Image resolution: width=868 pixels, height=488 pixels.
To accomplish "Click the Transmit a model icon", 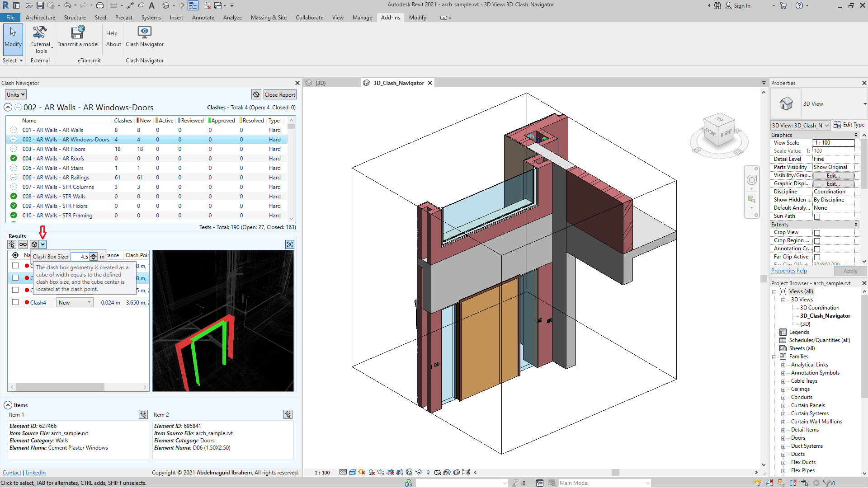I will click(78, 33).
